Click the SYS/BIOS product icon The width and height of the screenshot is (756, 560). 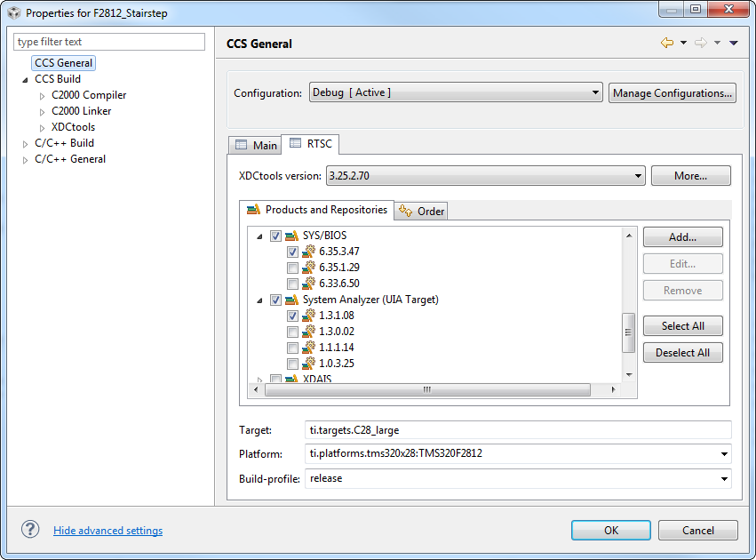tap(291, 236)
